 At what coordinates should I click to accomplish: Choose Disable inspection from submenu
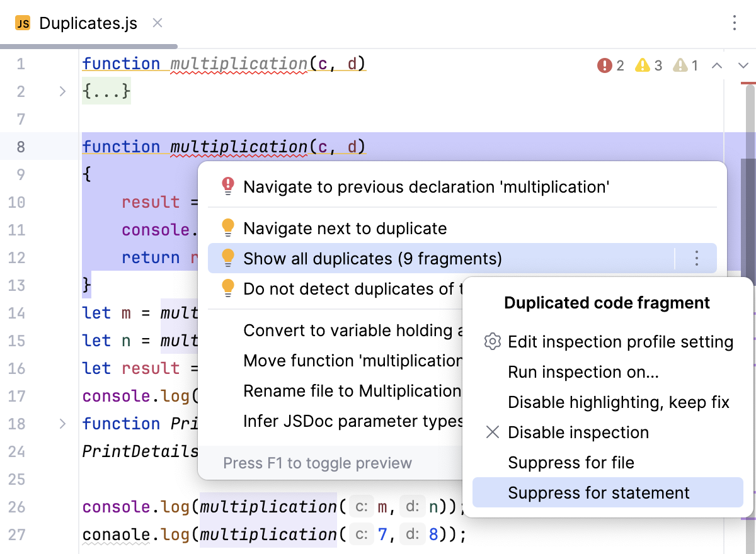click(x=578, y=432)
